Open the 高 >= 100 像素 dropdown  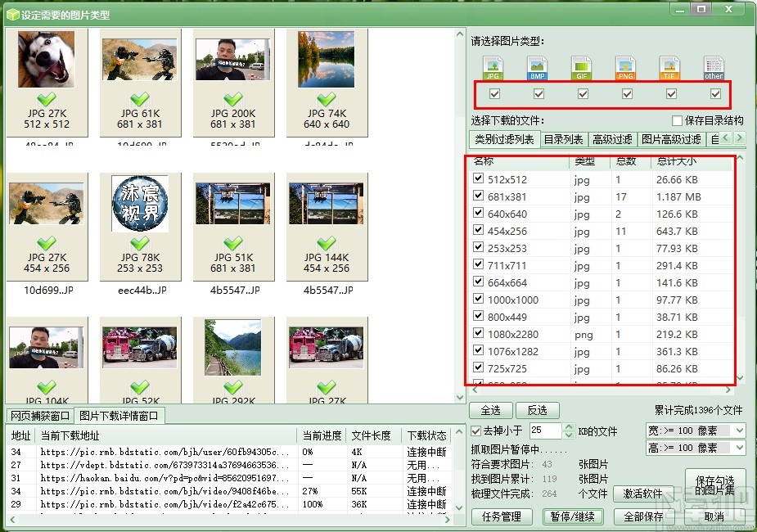tap(739, 448)
